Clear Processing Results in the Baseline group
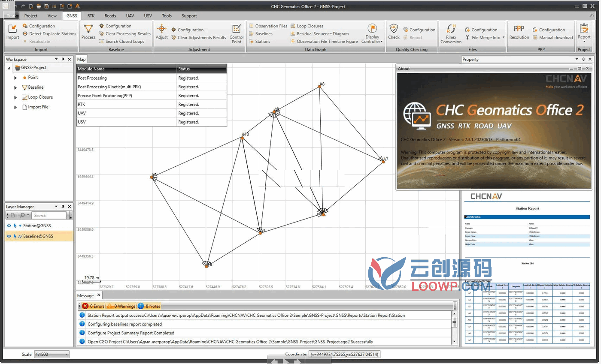The height and width of the screenshot is (364, 601). coord(124,33)
